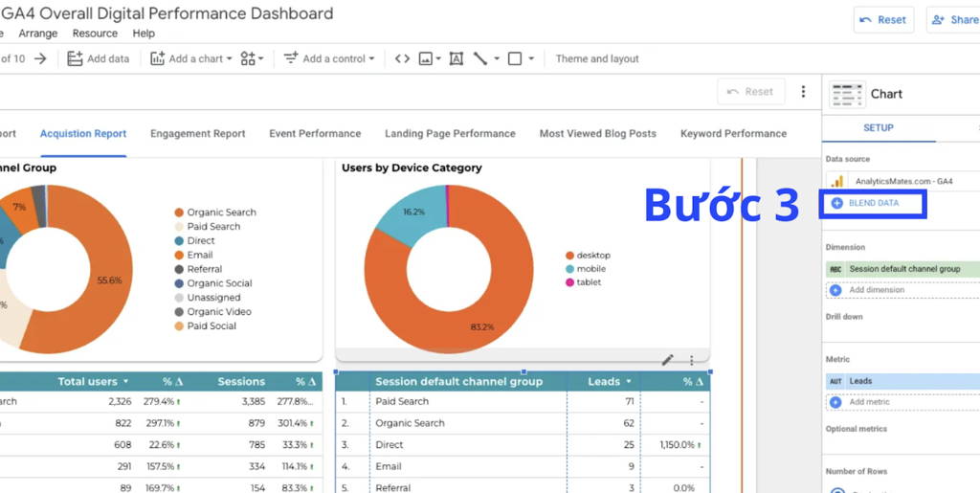Click the embed URL code icon
Viewport: 980px width, 493px height.
coord(403,58)
